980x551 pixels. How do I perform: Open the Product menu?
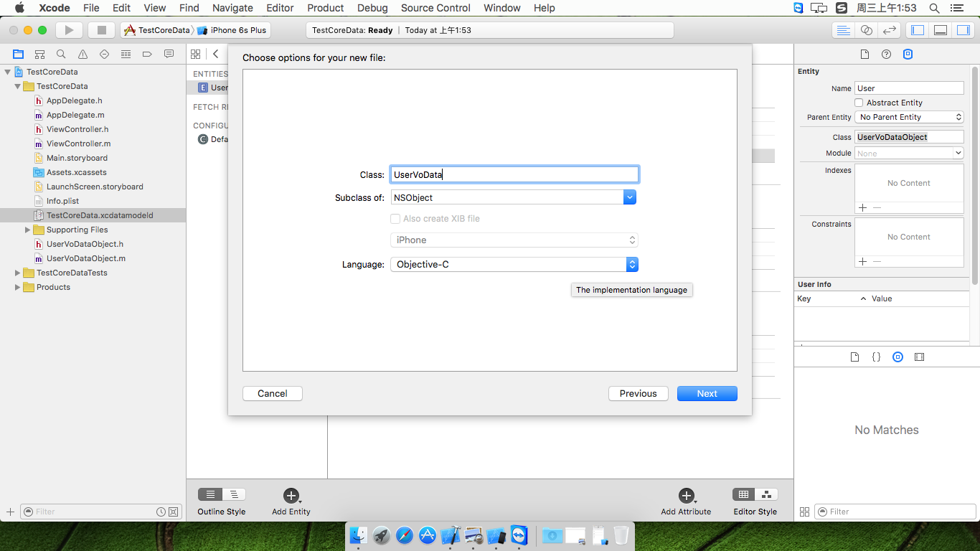pyautogui.click(x=326, y=8)
